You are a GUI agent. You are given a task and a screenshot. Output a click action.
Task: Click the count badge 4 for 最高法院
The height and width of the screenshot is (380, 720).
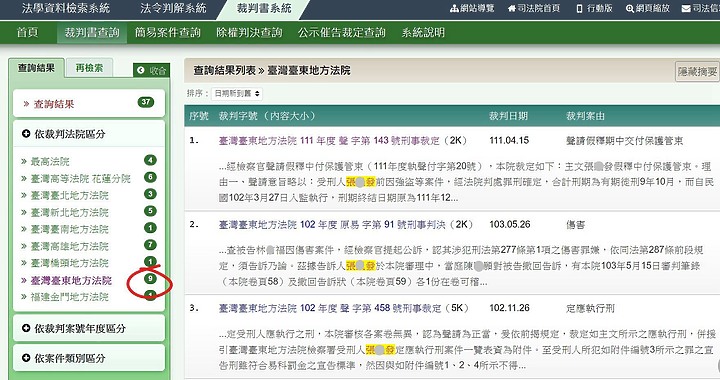[x=150, y=160]
